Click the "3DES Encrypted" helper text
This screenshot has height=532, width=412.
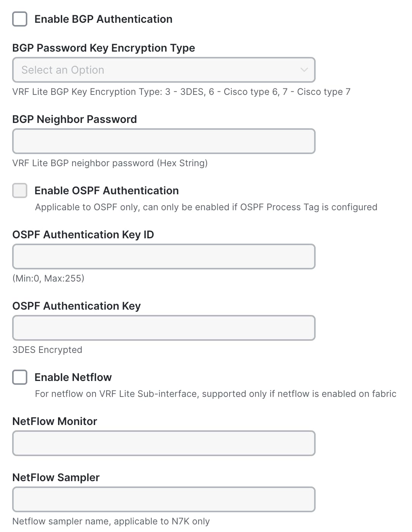(47, 350)
